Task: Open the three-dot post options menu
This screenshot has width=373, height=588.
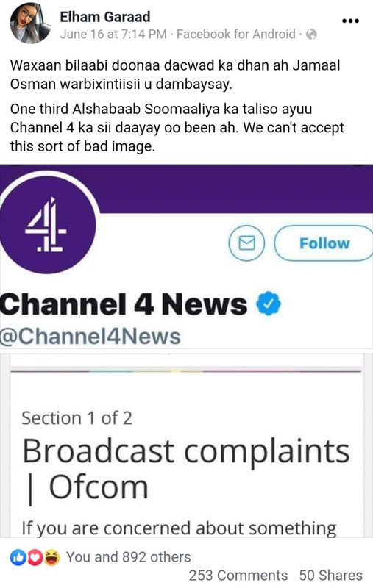Action: [x=351, y=21]
